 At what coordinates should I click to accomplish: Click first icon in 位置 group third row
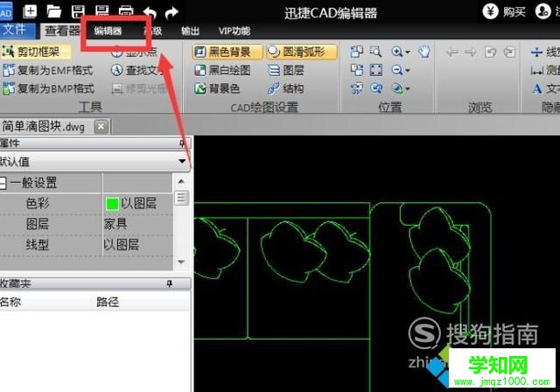coord(356,88)
